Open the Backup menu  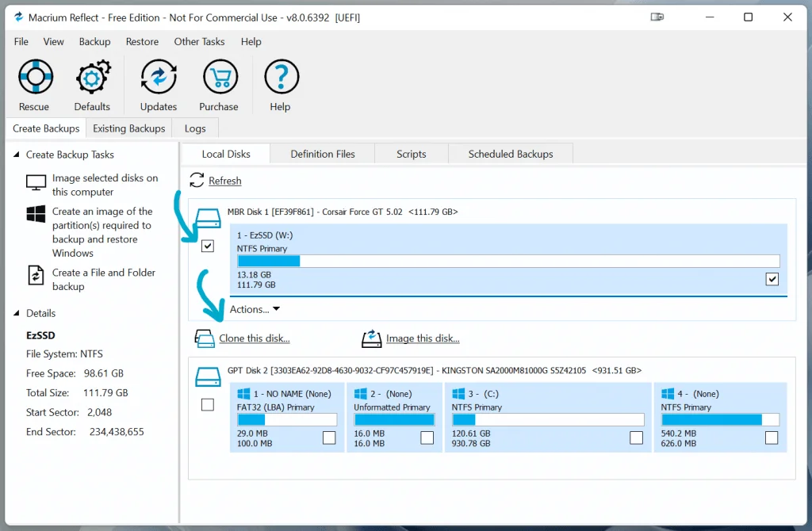tap(95, 41)
